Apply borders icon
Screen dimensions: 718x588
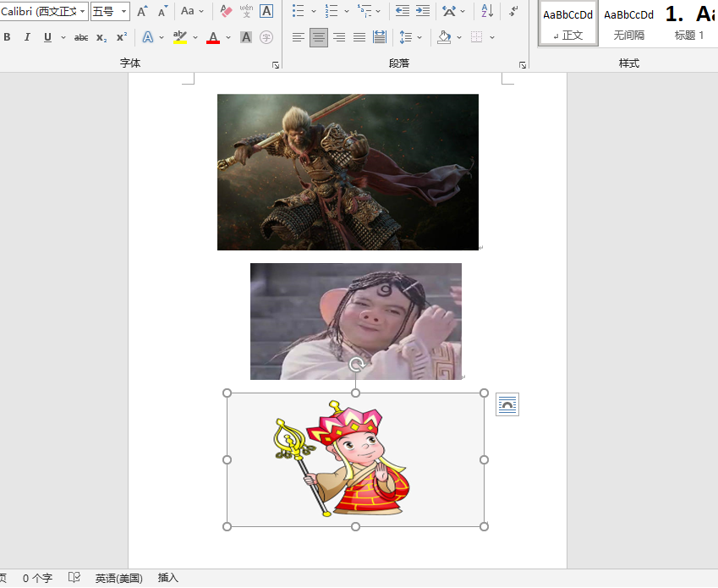[x=477, y=37]
